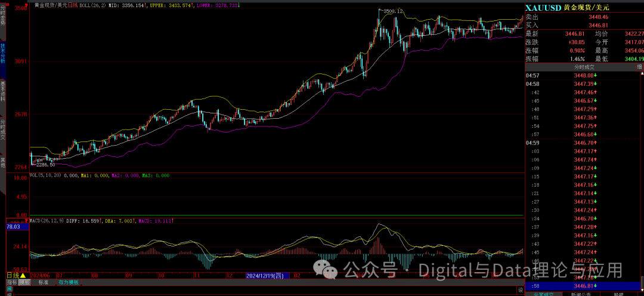Choose the 标准 template tab

point(43,282)
